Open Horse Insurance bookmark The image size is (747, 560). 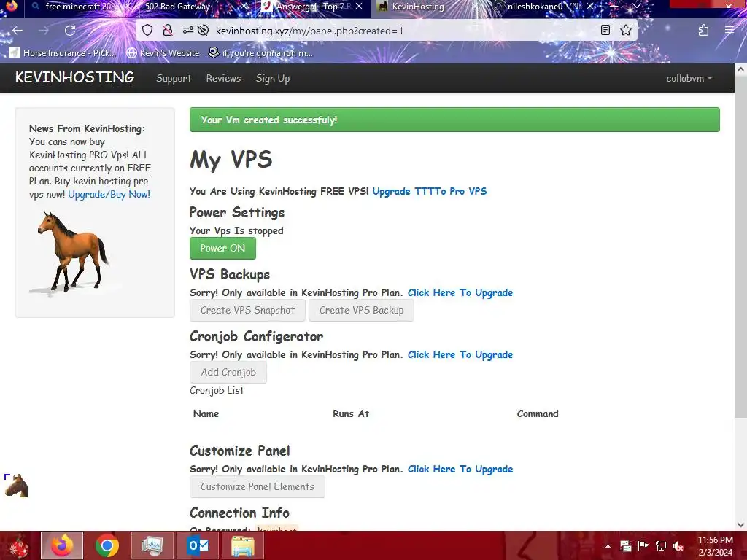pyautogui.click(x=63, y=52)
